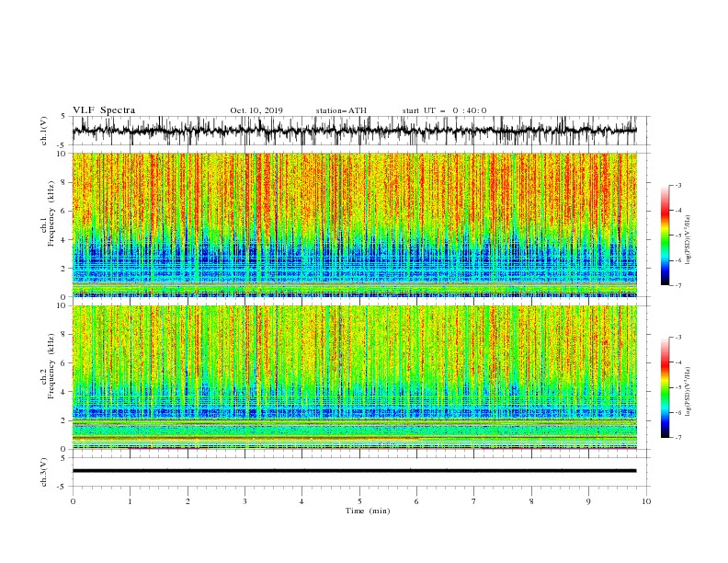Click time-axis tick label "9"
This screenshot has width=728, height=563.
(x=588, y=501)
